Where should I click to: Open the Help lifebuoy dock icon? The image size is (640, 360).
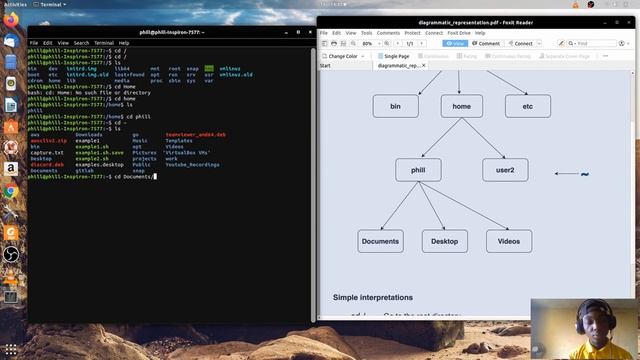[x=11, y=148]
